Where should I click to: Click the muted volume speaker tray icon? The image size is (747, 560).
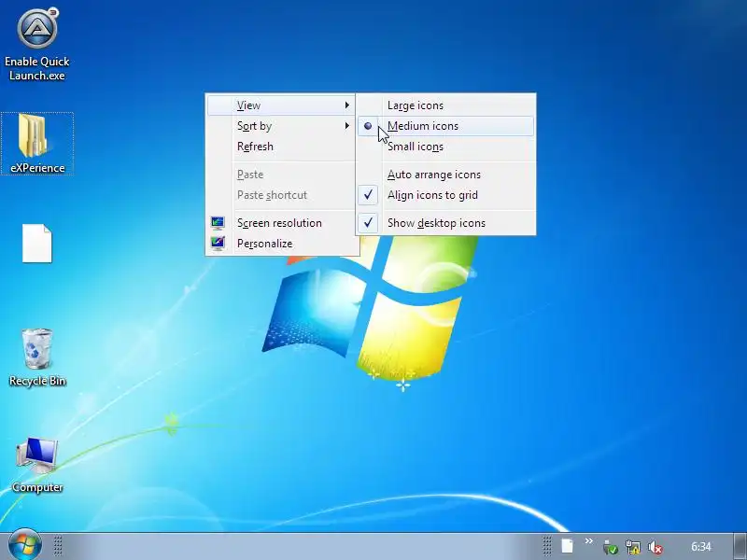(655, 547)
